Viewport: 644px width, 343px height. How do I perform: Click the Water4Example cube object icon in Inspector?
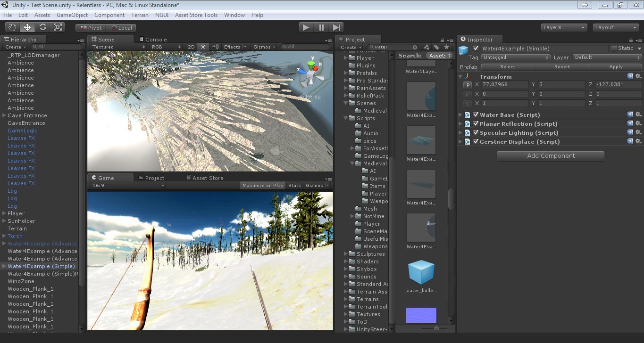(x=463, y=50)
